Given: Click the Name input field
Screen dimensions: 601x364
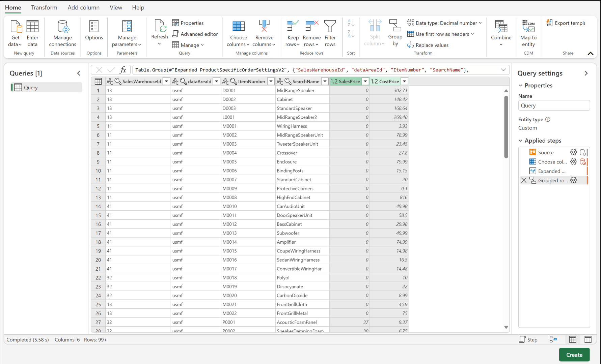Looking at the screenshot, I should tap(554, 105).
